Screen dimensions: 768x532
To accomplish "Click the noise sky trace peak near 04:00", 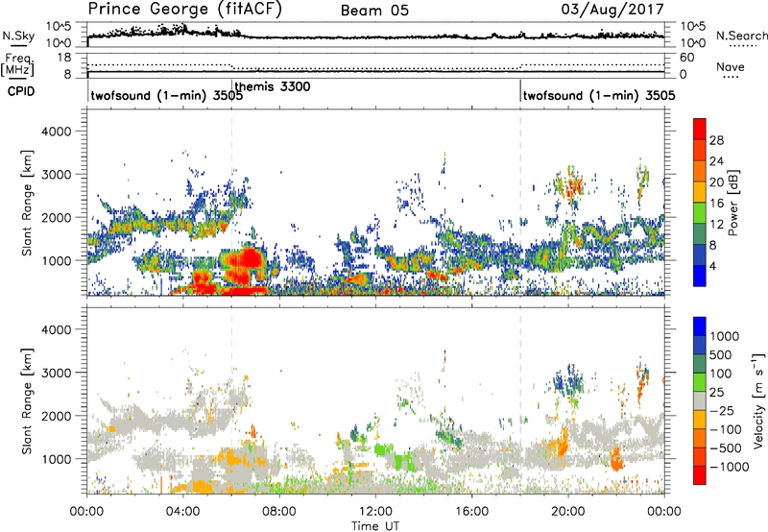I will pos(181,29).
